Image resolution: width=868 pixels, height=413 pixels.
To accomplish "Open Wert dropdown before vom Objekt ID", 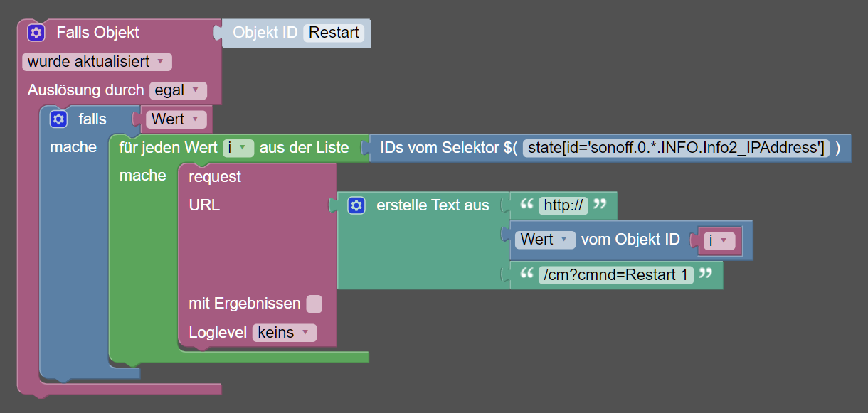I will (x=545, y=240).
